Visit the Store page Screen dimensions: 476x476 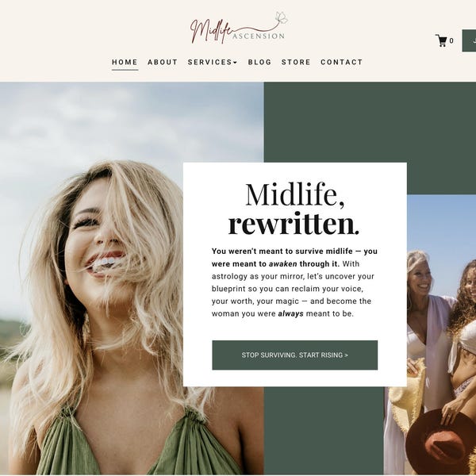pyautogui.click(x=296, y=62)
